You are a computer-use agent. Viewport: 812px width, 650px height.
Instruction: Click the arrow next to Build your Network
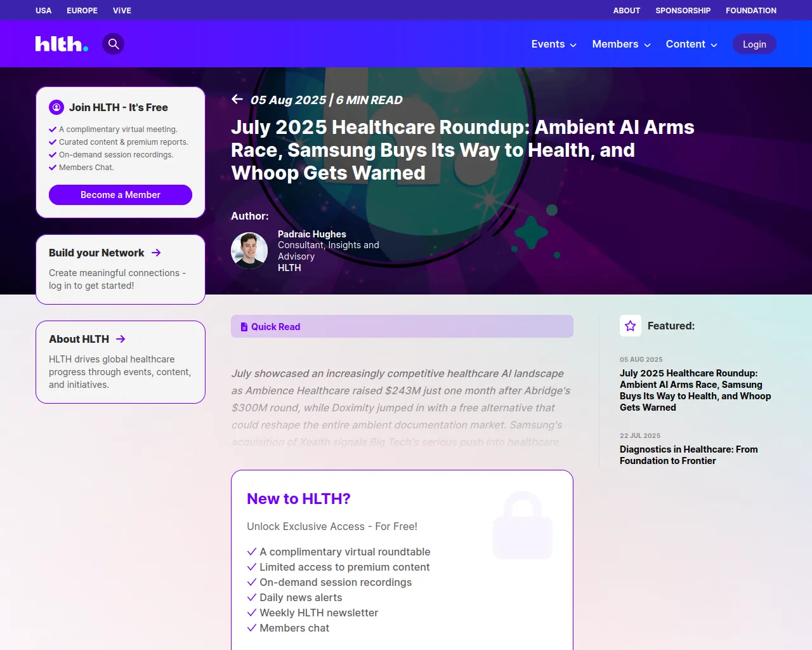[156, 253]
